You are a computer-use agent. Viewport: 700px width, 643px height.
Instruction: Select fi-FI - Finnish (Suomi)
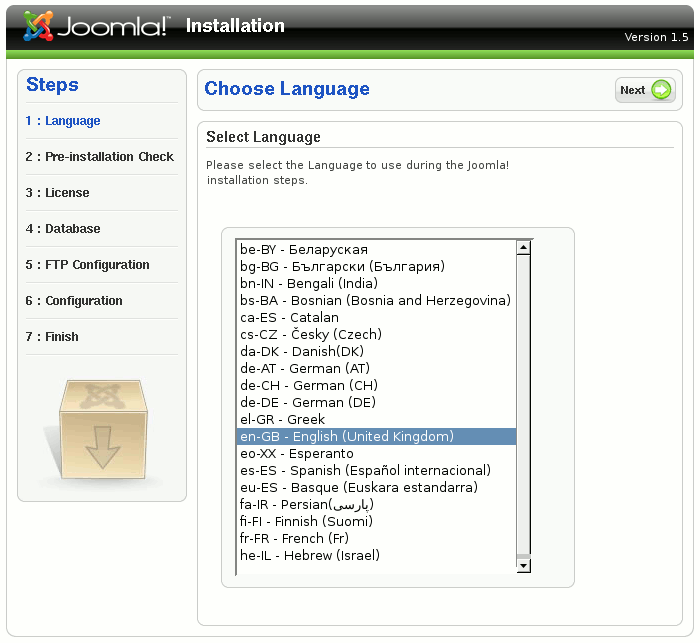coord(376,521)
